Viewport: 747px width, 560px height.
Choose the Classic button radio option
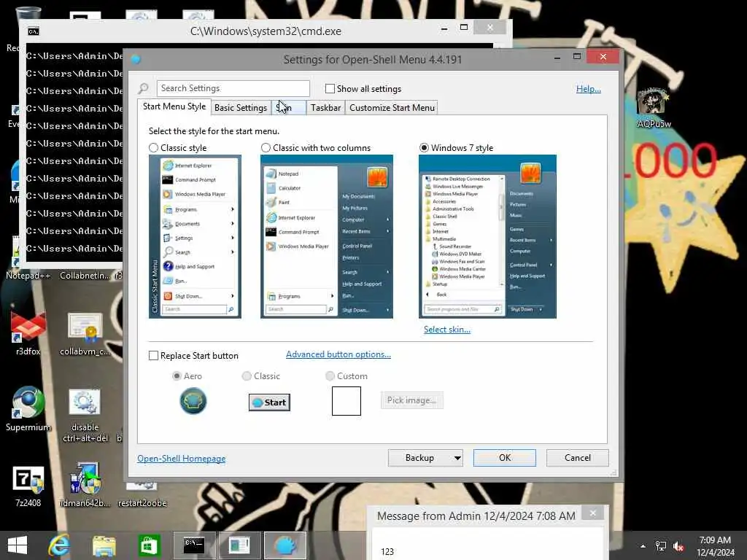247,376
